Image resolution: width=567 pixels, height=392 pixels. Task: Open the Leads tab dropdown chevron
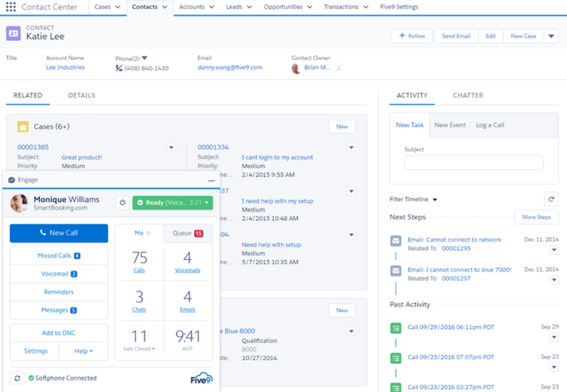(249, 7)
